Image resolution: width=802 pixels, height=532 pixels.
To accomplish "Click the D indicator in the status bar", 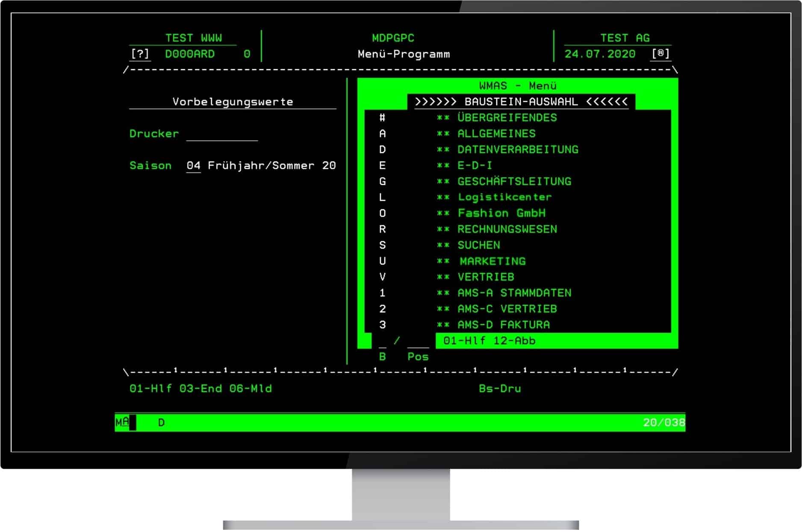I will (161, 423).
